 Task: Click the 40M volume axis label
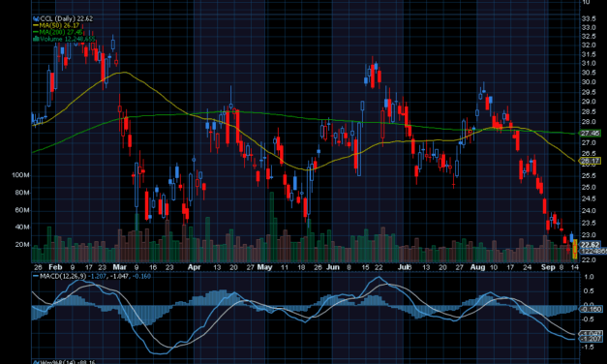[x=22, y=227]
